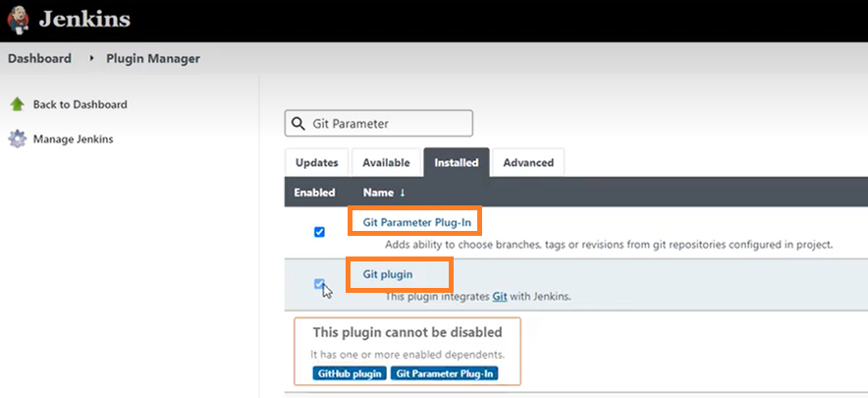Click the Jenkins header title text
Viewport: 868px width, 398px height.
(84, 20)
